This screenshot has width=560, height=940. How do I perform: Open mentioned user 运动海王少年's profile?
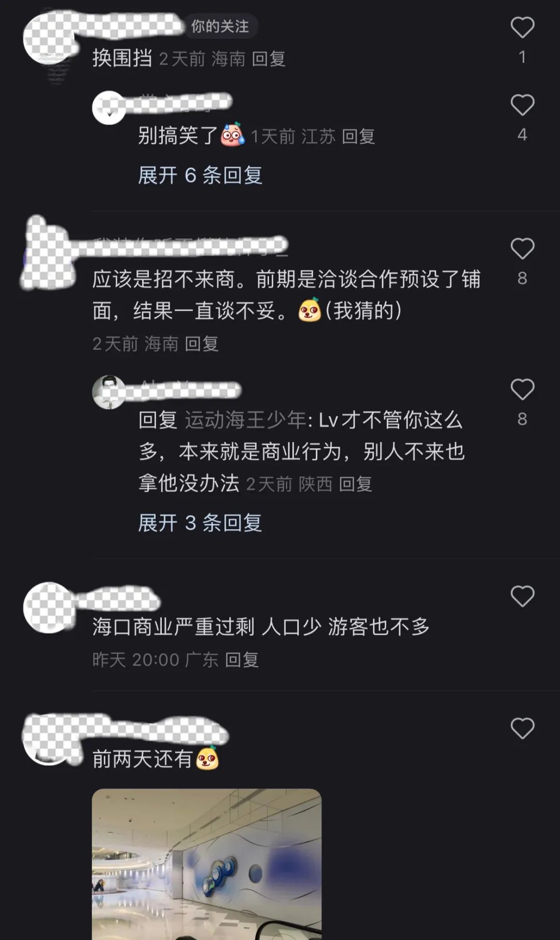coord(246,420)
